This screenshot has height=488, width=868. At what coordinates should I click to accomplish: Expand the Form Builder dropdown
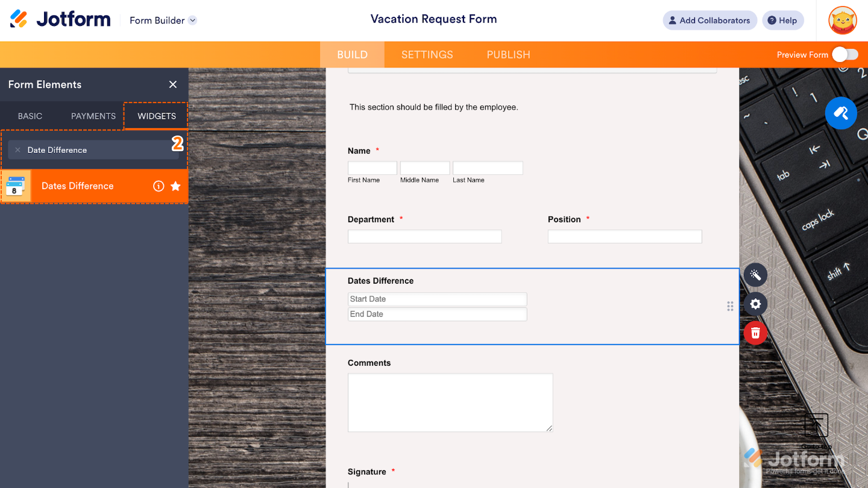pos(163,20)
